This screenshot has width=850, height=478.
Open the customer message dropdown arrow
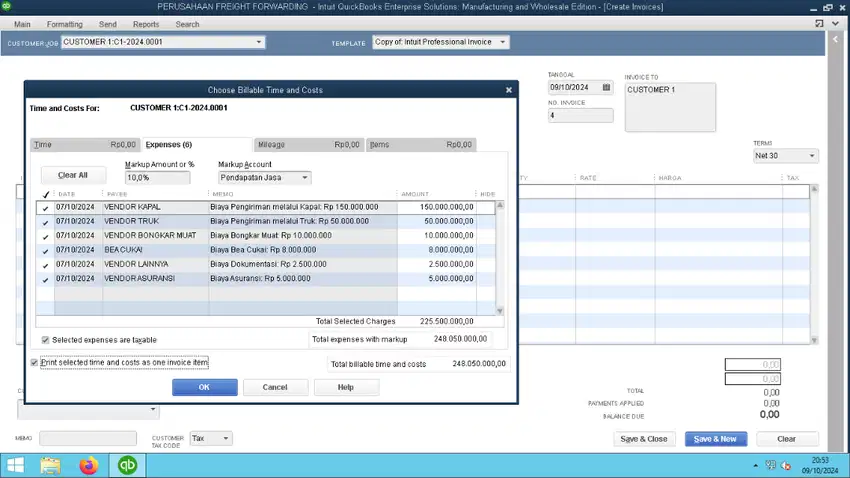[x=152, y=409]
